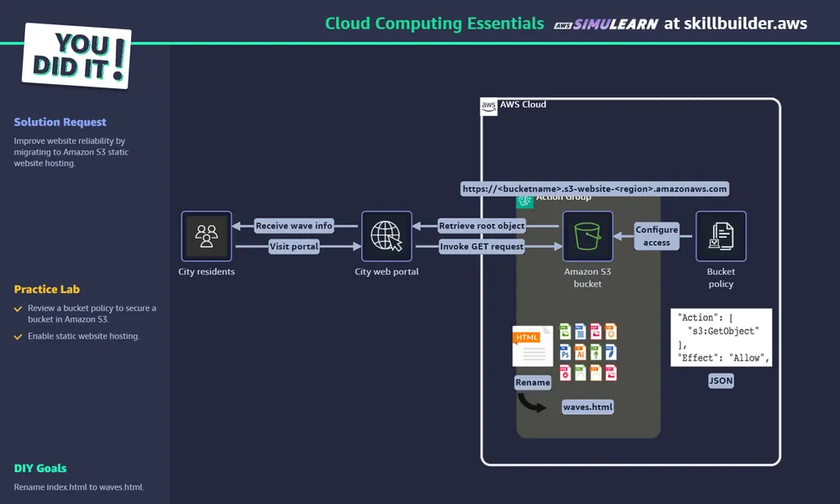Click the Invoke GET request label
840x504 pixels.
click(x=481, y=246)
